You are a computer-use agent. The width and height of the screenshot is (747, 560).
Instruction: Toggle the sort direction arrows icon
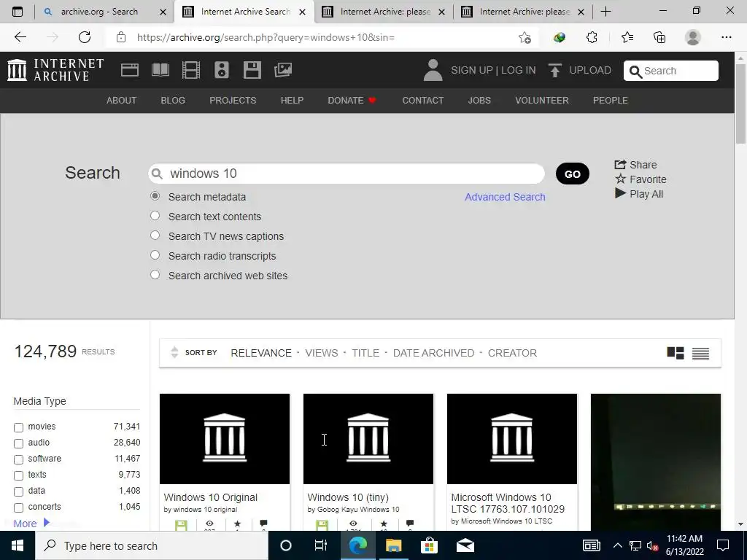pos(174,352)
